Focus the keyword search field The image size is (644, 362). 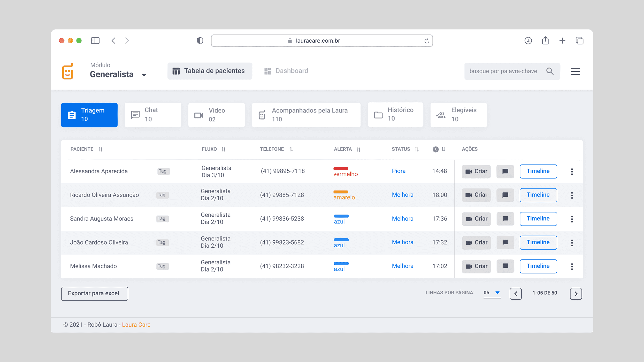point(503,71)
